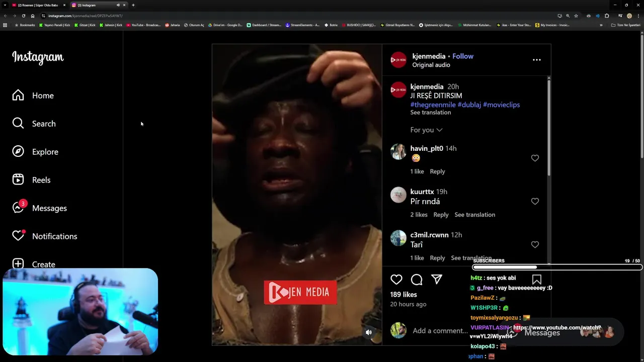Expand the For you comment sort dropdown

tap(426, 130)
